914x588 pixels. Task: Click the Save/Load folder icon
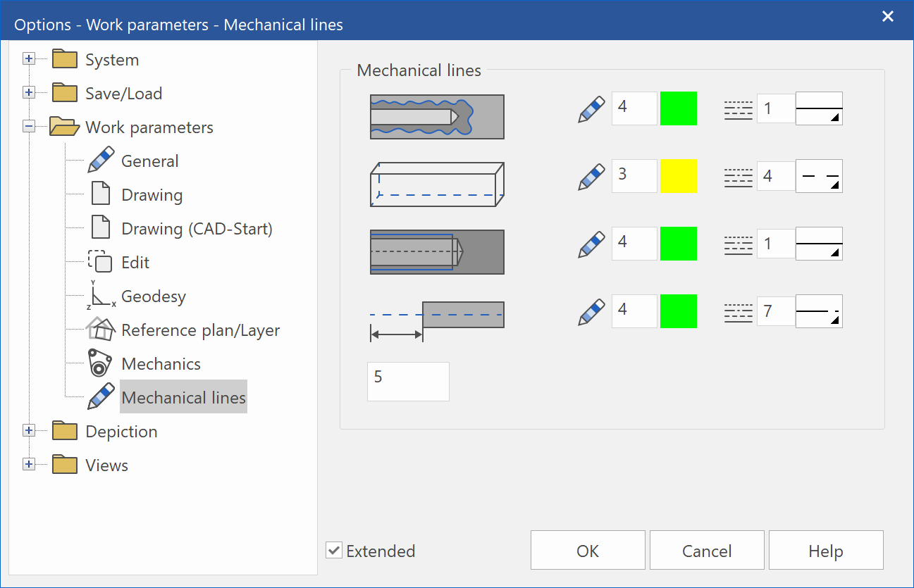point(65,93)
